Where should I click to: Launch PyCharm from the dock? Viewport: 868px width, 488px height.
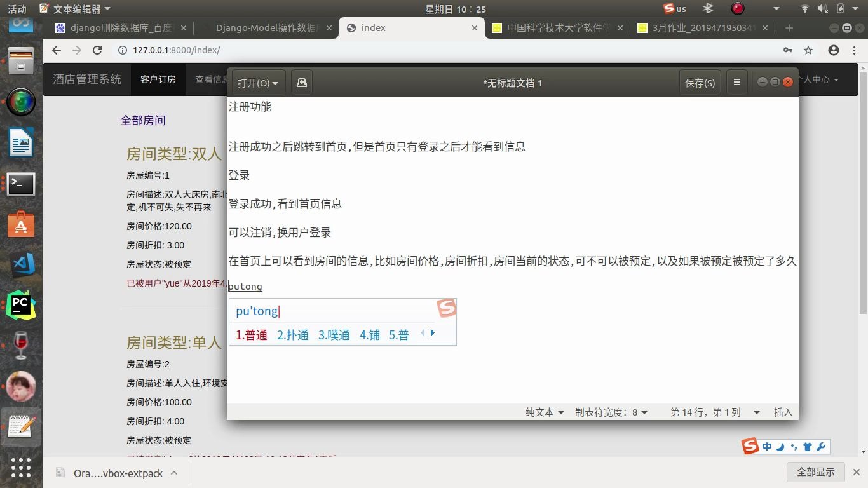21,305
